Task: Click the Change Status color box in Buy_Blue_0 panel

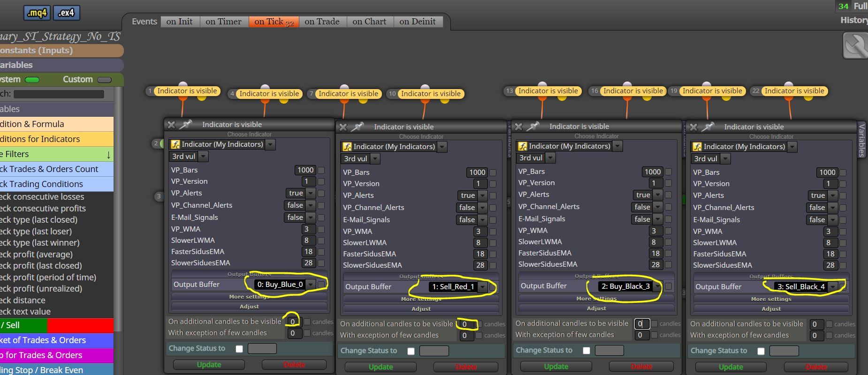Action: point(262,349)
